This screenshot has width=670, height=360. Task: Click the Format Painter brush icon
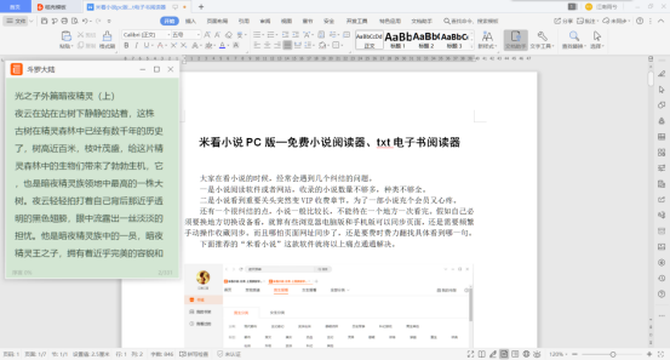[x=107, y=36]
